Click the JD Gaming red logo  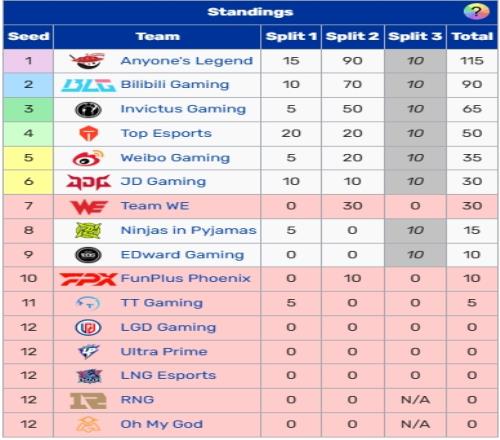pos(88,182)
